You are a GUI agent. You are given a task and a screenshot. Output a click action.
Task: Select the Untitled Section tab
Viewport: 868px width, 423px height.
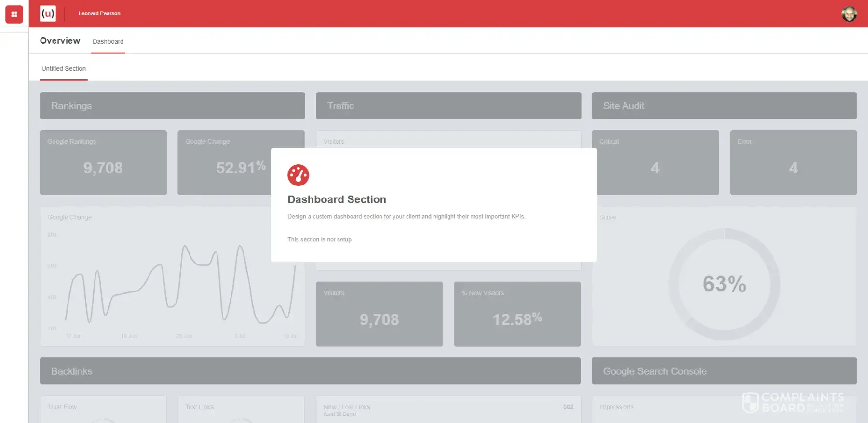64,69
